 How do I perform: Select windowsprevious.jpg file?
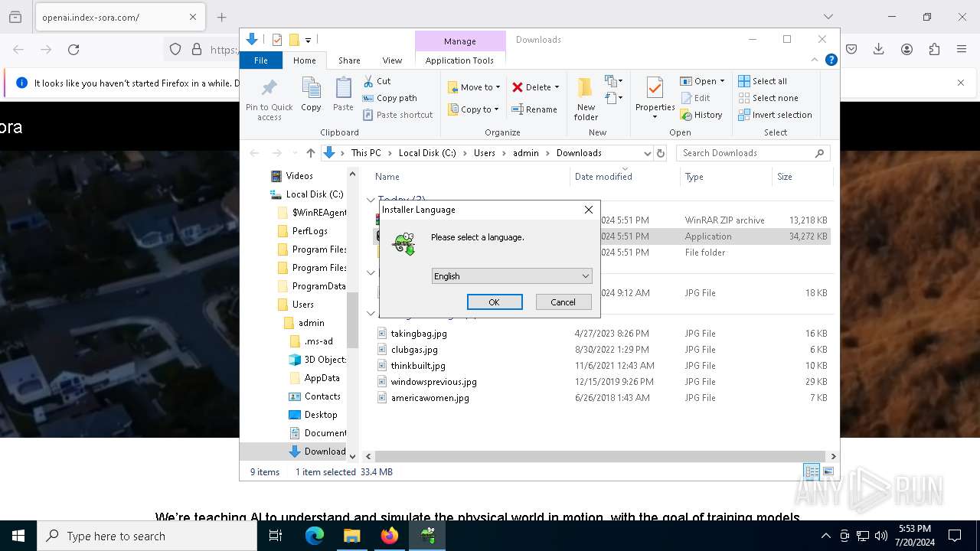433,382
